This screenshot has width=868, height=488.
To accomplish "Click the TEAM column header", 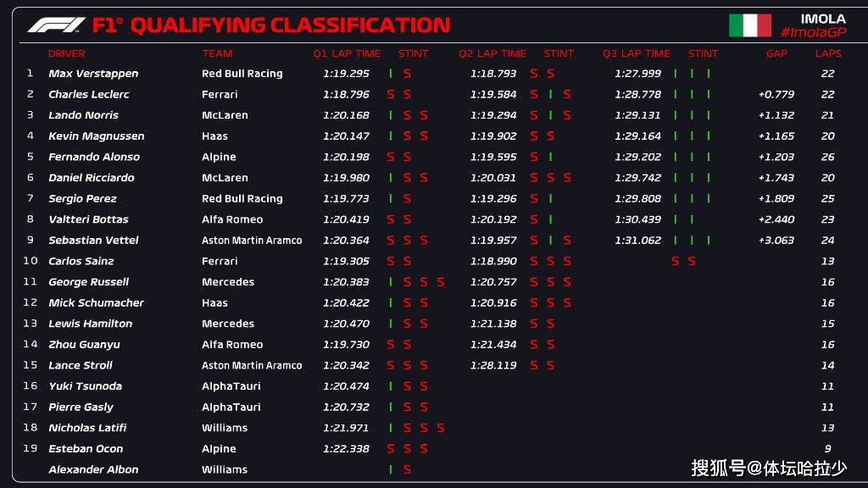I will click(x=217, y=53).
